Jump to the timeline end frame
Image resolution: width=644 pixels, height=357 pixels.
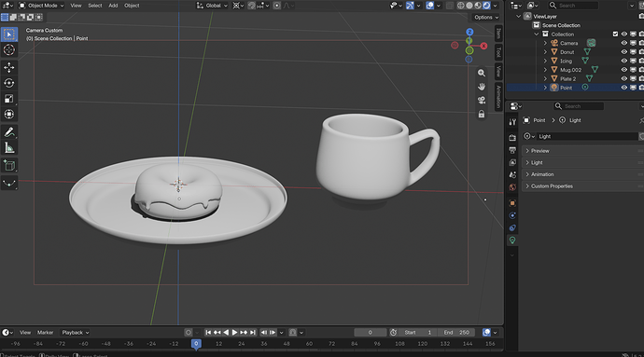[253, 333]
